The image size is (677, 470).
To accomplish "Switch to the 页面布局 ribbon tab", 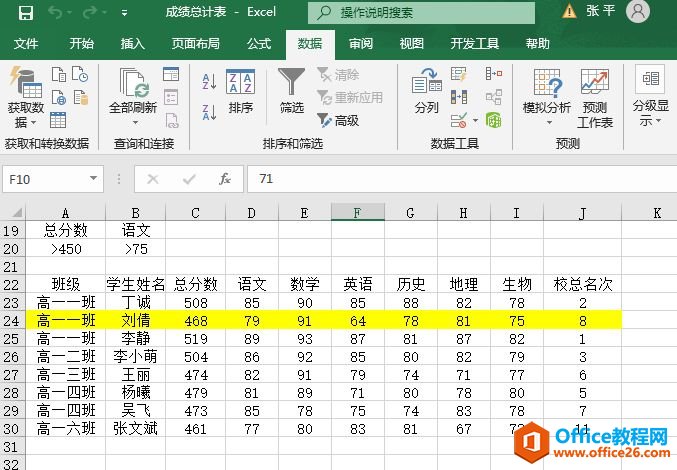I will coord(196,44).
